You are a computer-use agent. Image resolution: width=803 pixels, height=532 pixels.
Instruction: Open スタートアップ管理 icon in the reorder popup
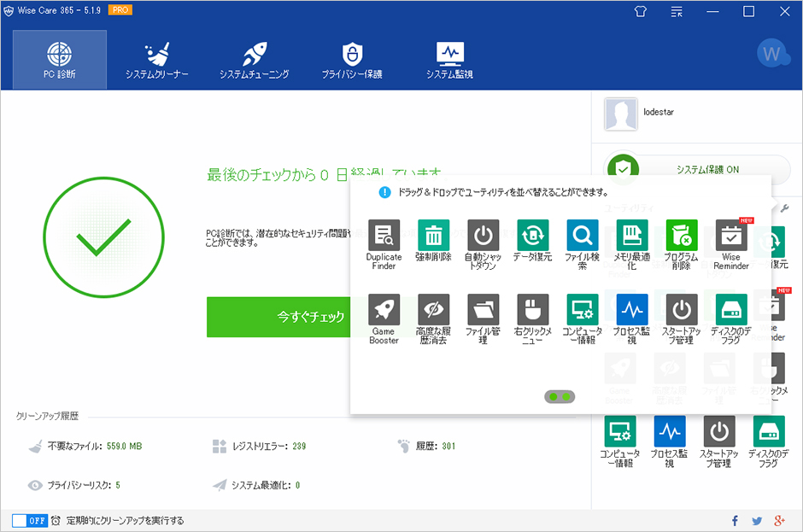click(682, 310)
